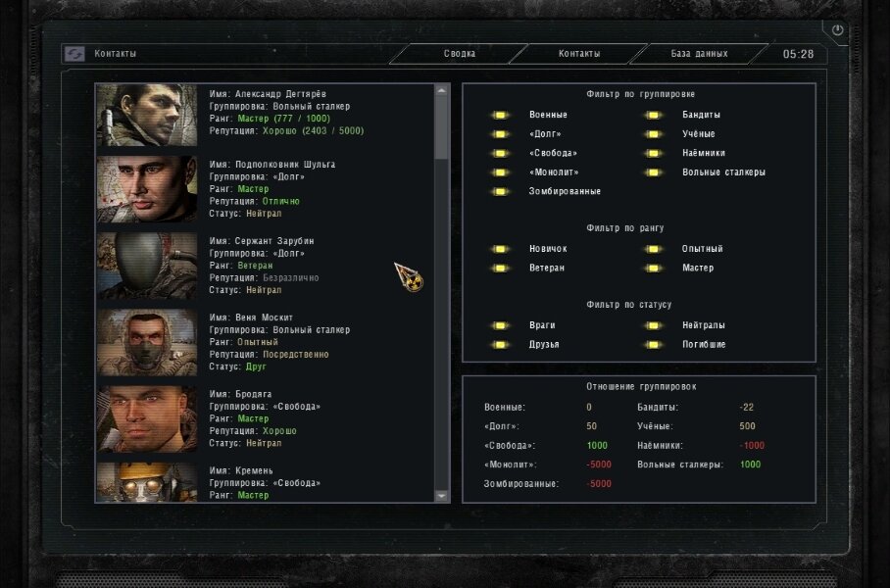Select Александр Дегтярёв portrait thumbnail

[x=147, y=116]
